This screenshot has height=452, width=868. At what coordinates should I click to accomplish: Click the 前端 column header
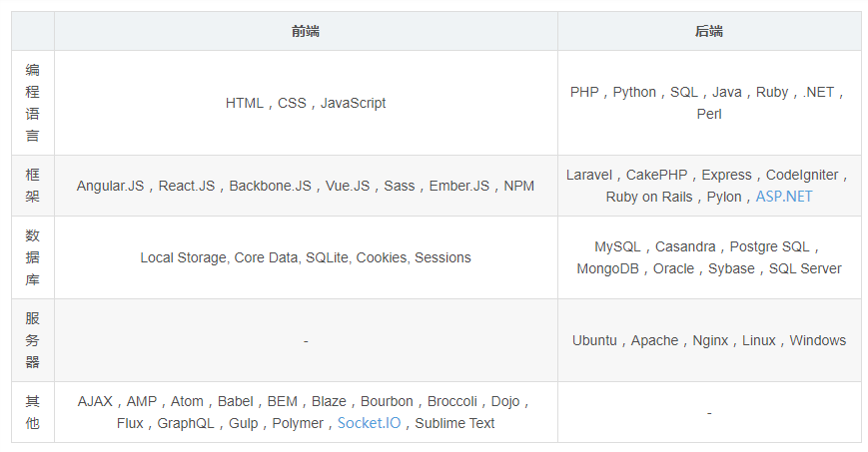coord(306,32)
